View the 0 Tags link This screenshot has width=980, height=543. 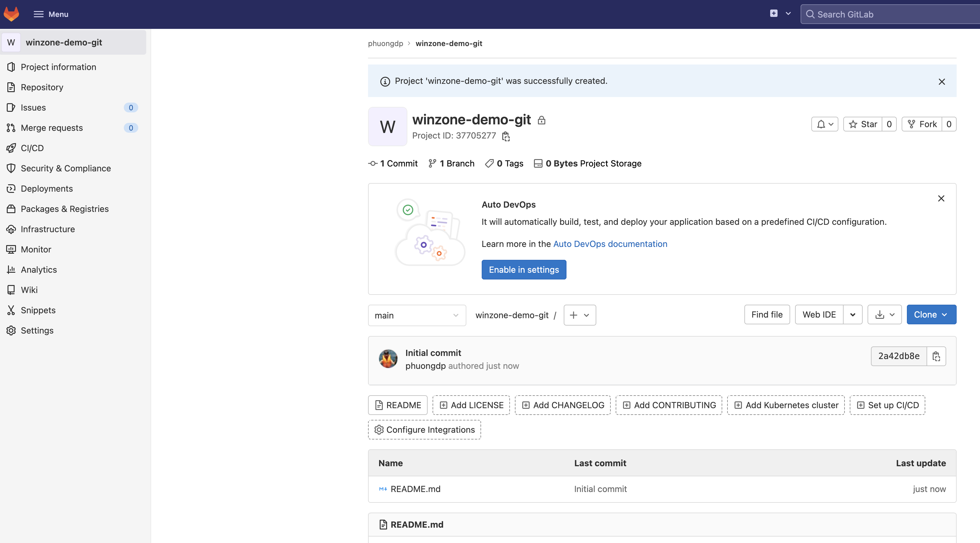coord(504,163)
